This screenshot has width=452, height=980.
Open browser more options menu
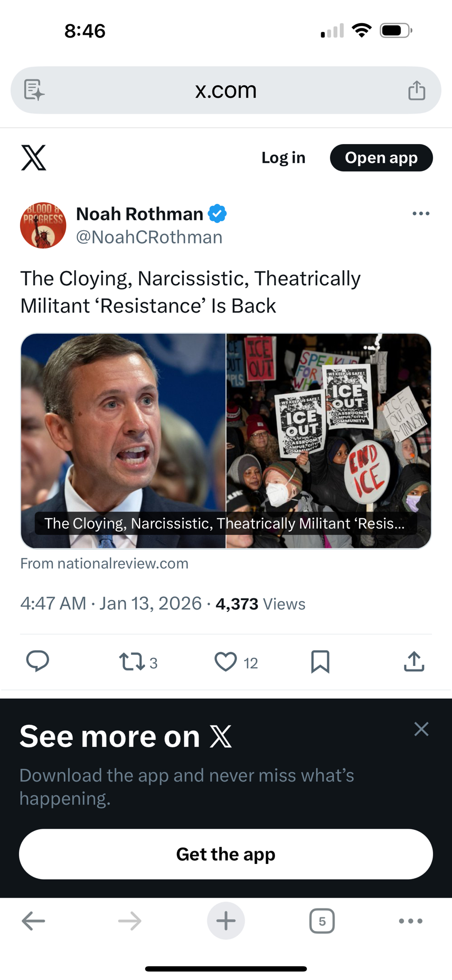[x=410, y=921]
